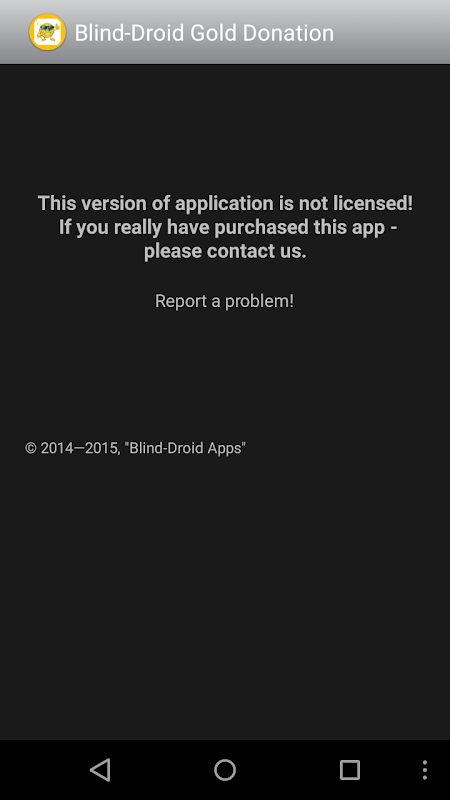450x800 pixels.
Task: Tap the words "Gold Donation" in the header
Action: tap(262, 33)
